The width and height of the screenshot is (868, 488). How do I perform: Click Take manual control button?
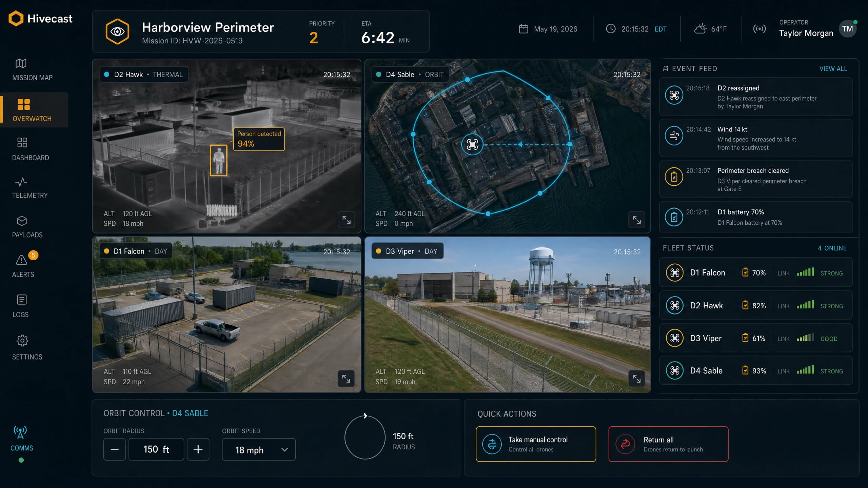[x=536, y=444]
